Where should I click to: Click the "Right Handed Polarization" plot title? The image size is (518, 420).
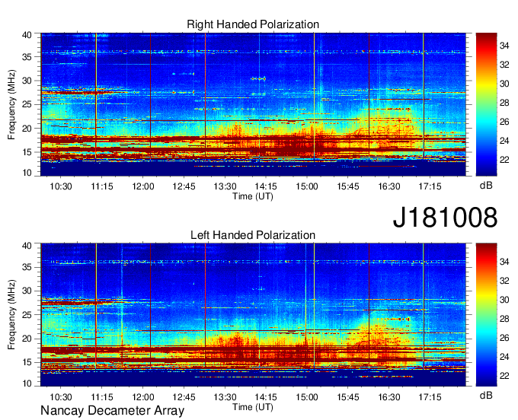point(253,24)
